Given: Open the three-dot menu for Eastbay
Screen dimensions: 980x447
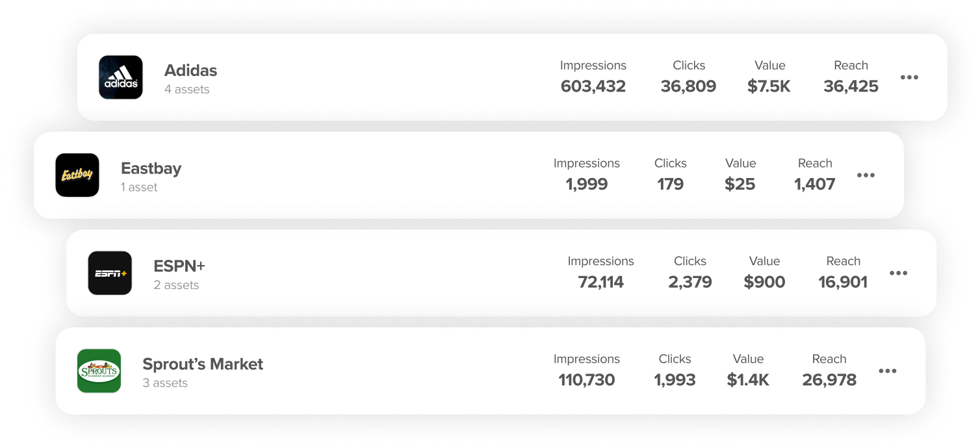Looking at the screenshot, I should click(866, 175).
